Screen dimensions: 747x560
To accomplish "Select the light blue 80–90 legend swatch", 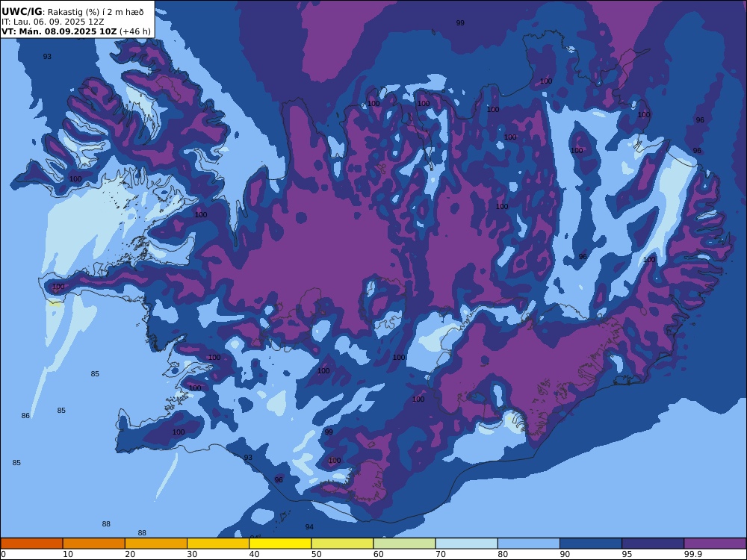I will click(x=529, y=544).
